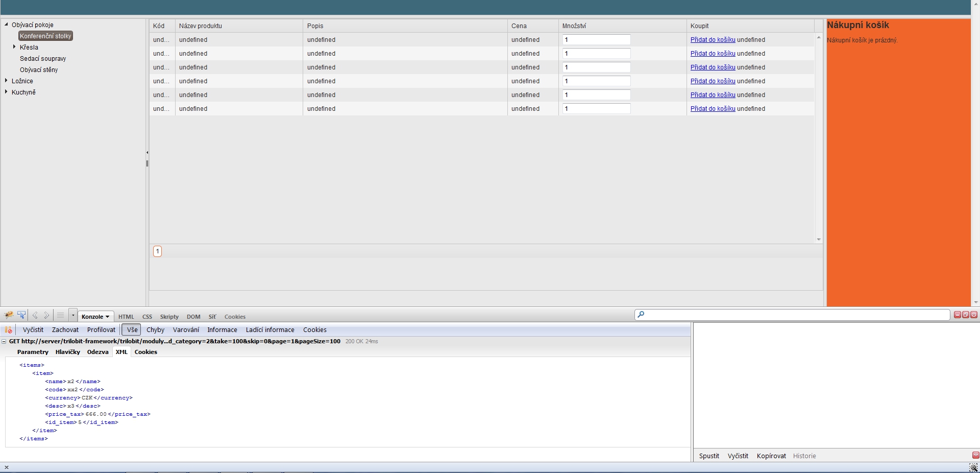980x473 pixels.
Task: Open the Hlavičky request tab
Action: 67,352
